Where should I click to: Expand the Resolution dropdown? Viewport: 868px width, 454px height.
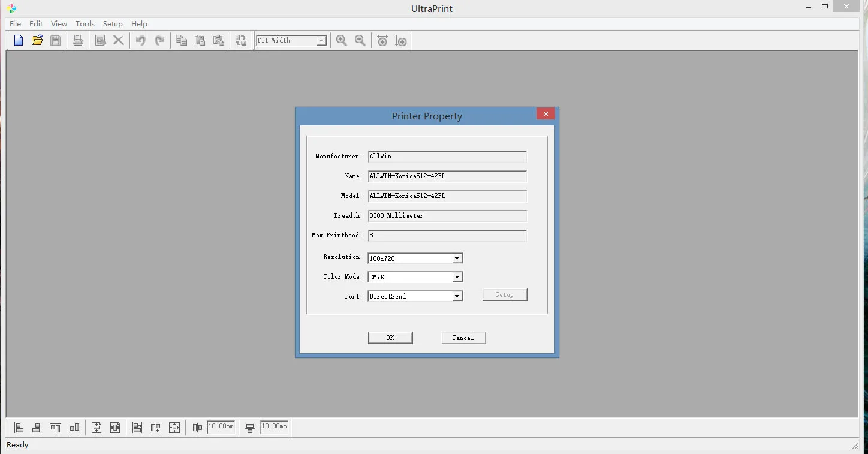457,258
